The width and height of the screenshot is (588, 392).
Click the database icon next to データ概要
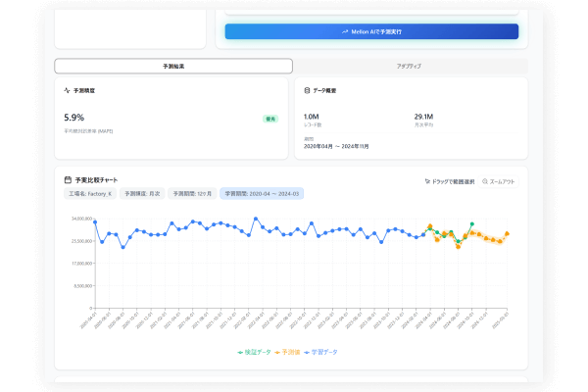point(306,89)
